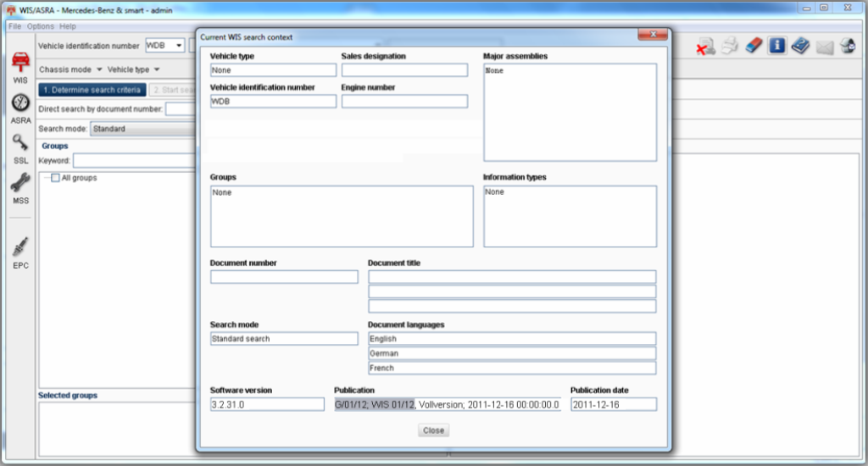
Task: Click the English document language field
Action: click(512, 338)
